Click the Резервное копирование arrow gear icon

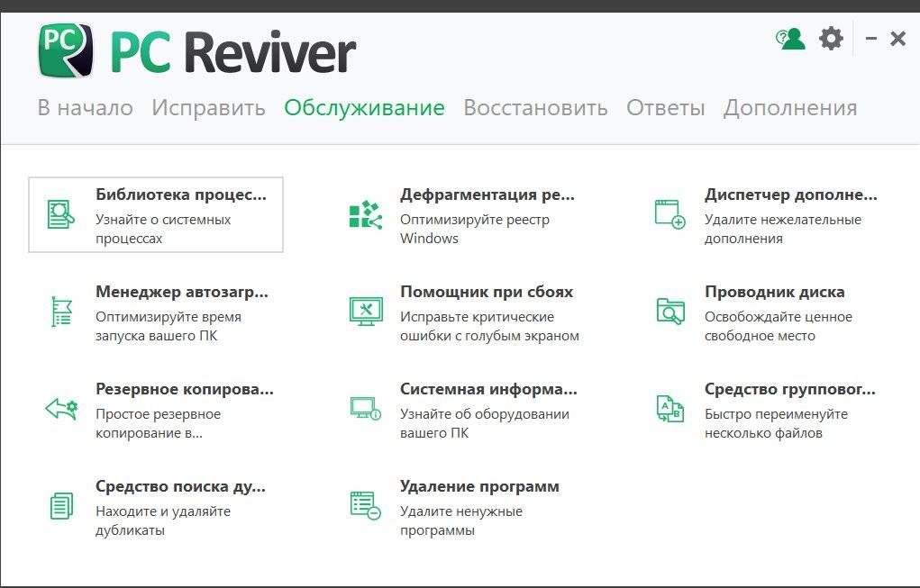(61, 409)
